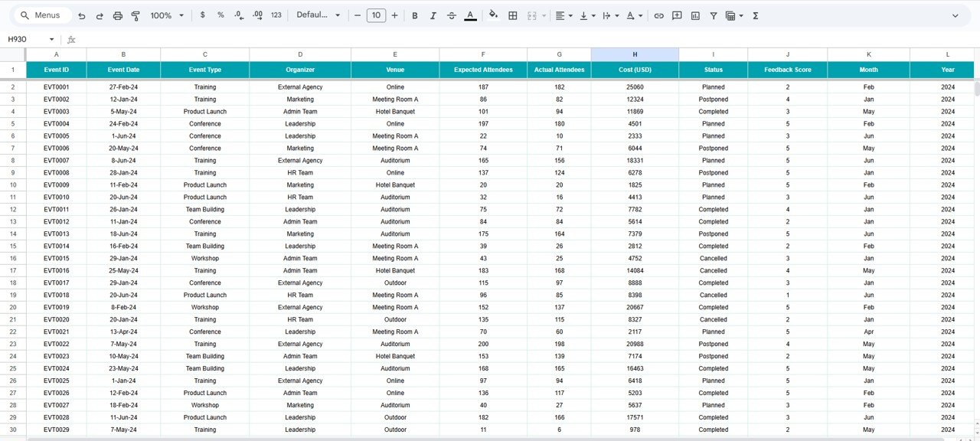
Task: Expand the horizontal align dropdown
Action: tap(565, 15)
